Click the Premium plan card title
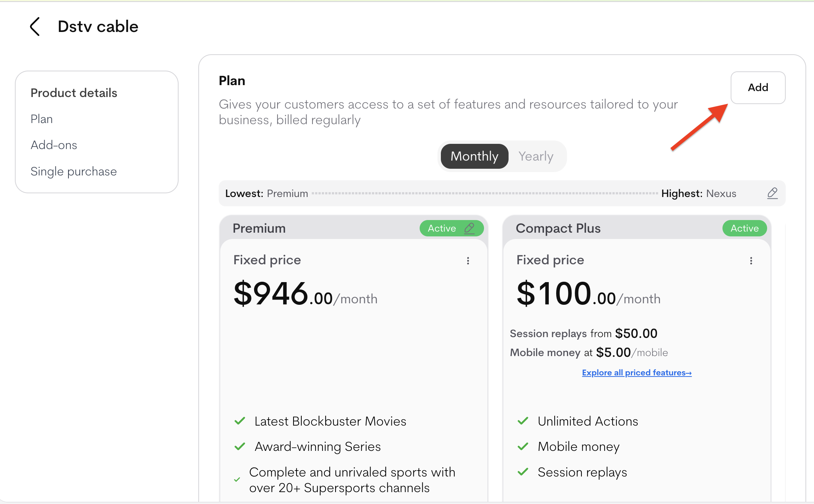 coord(259,228)
